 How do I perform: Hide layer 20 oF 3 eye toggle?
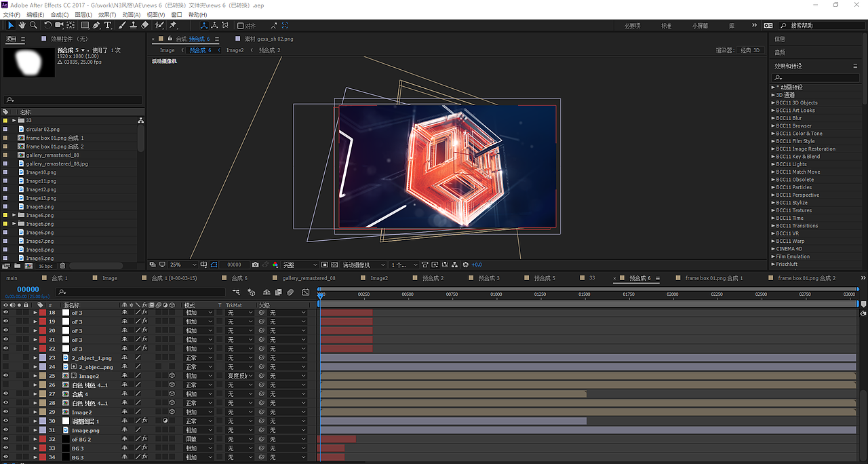(5, 330)
